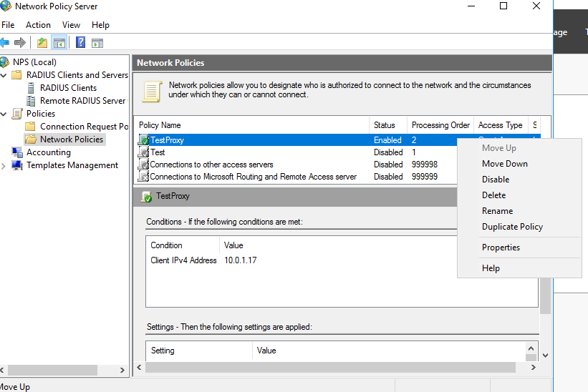The image size is (588, 392).
Task: Click the Forward arrow toolbar icon
Action: [20, 43]
